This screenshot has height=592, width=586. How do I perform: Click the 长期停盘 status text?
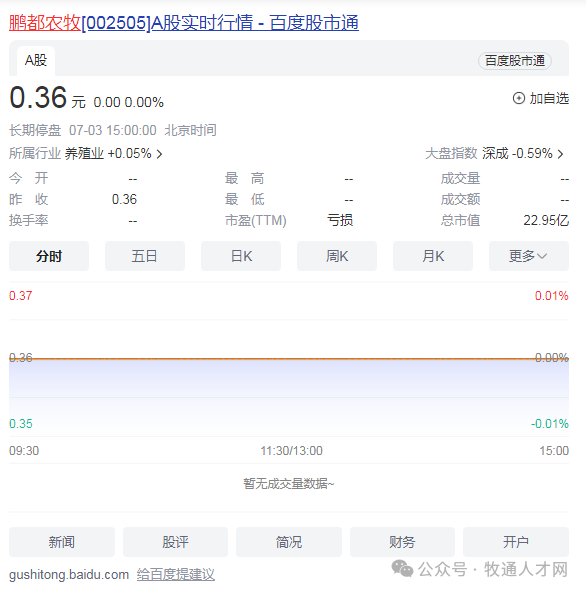(x=35, y=130)
